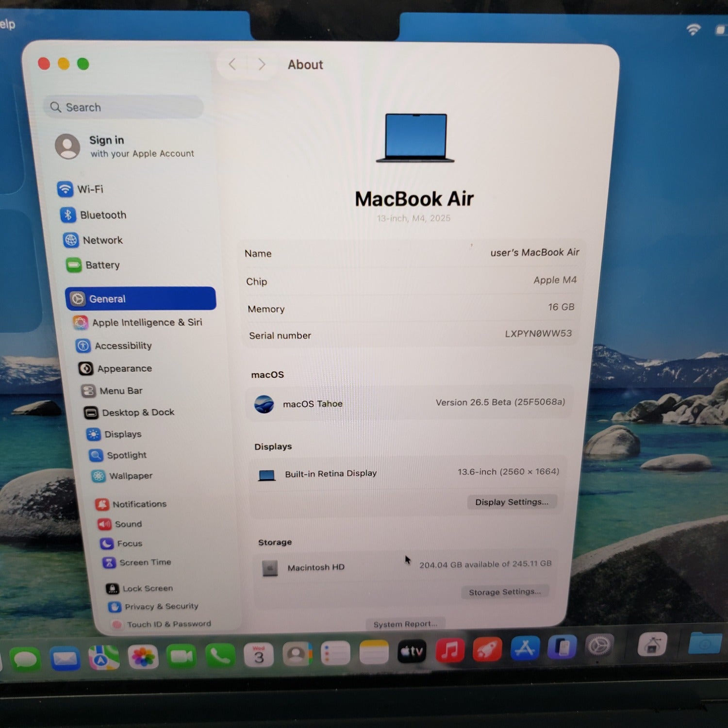Open the Battery settings

click(x=93, y=265)
